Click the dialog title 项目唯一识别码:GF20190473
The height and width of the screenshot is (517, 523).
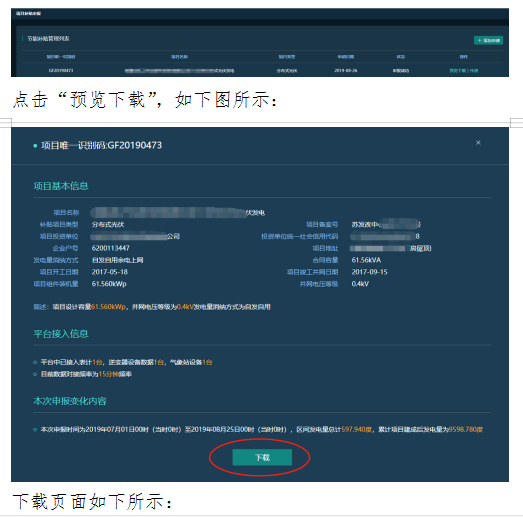(x=101, y=145)
